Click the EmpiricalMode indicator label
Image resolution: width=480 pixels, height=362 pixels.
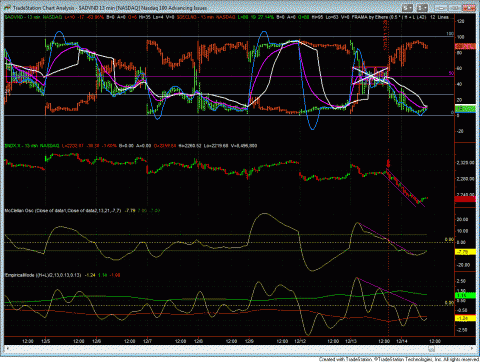43,275
